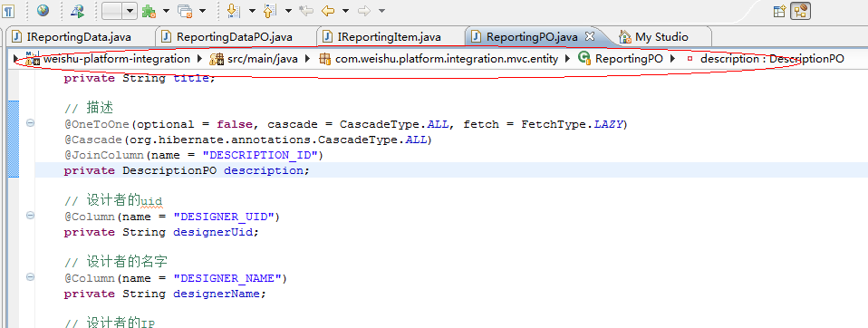The image size is (868, 328).
Task: Click the Open Perspective icon
Action: (779, 11)
